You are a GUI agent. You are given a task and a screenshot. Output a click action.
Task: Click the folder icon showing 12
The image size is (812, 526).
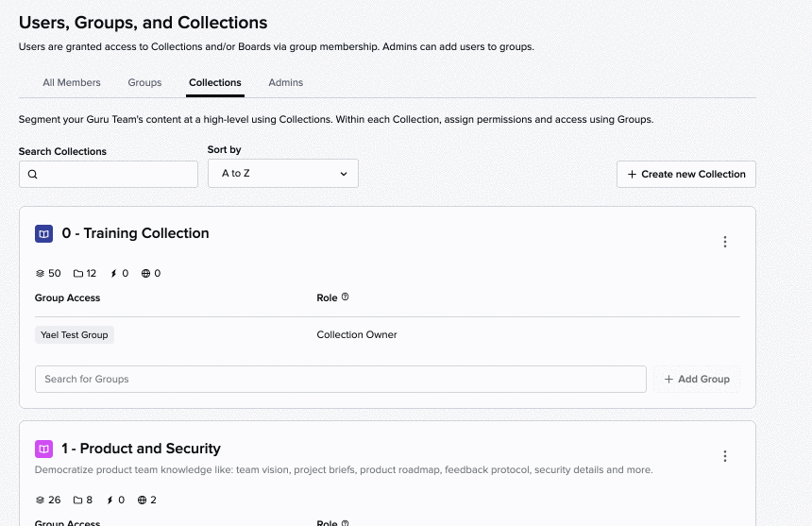[x=78, y=273]
